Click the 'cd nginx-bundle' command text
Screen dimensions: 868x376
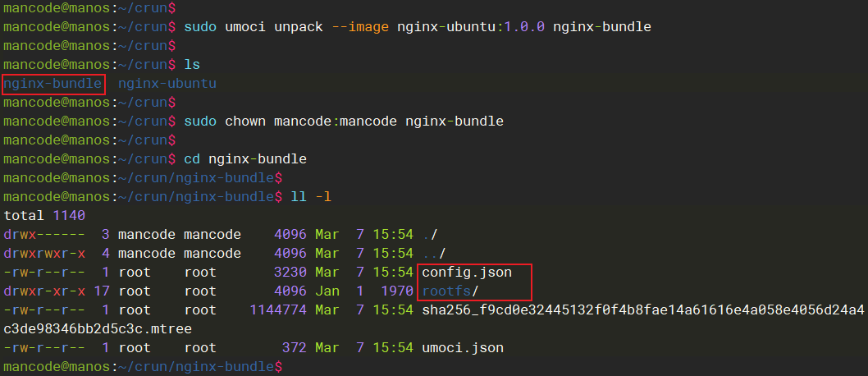pos(245,158)
